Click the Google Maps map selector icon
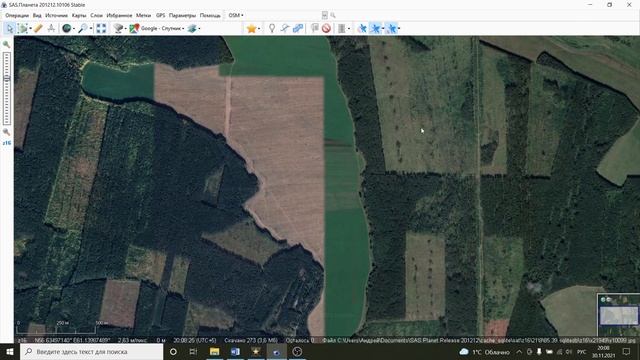Image resolution: width=640 pixels, height=360 pixels. [x=134, y=28]
